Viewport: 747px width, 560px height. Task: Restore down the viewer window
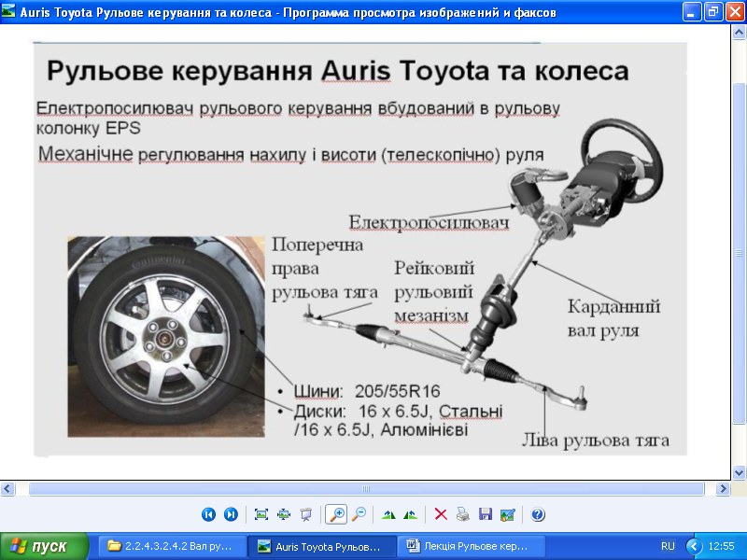pyautogui.click(x=713, y=11)
